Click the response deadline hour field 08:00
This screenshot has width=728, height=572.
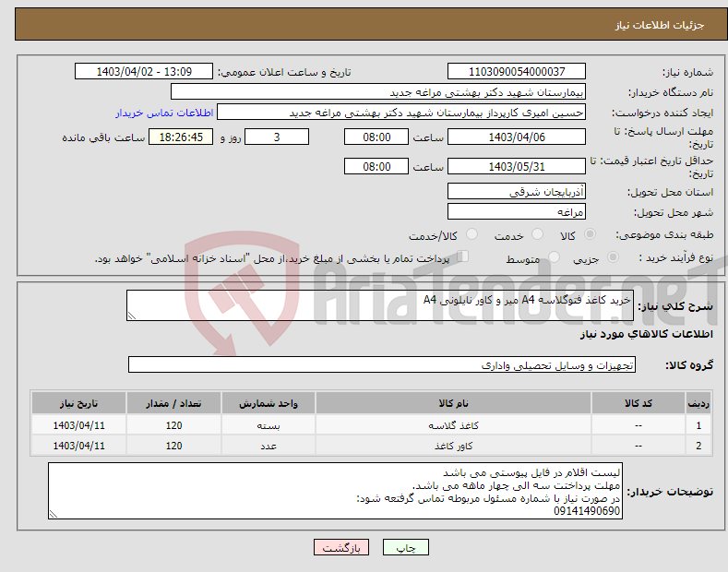pos(376,137)
